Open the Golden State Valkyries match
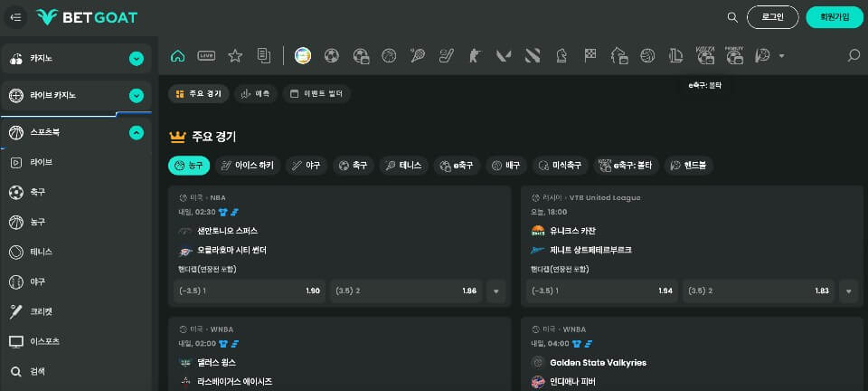This screenshot has width=868, height=391. click(x=599, y=363)
